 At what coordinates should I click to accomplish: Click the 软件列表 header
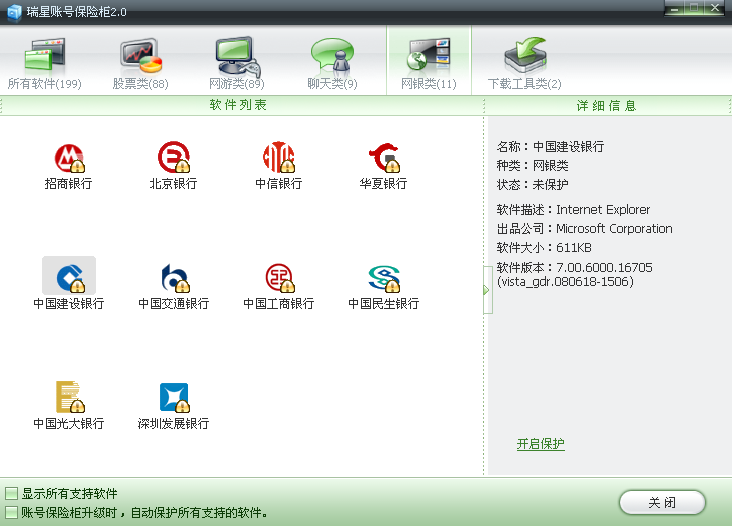coord(238,105)
